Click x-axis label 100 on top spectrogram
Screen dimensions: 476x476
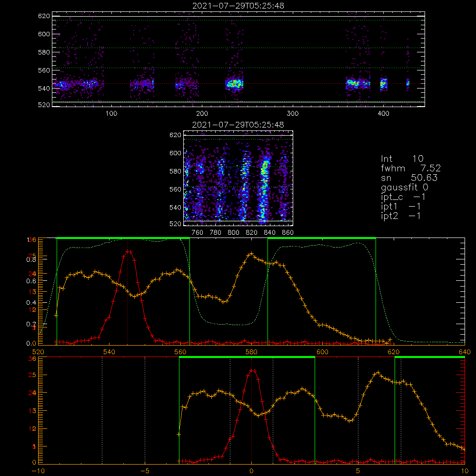click(x=111, y=114)
